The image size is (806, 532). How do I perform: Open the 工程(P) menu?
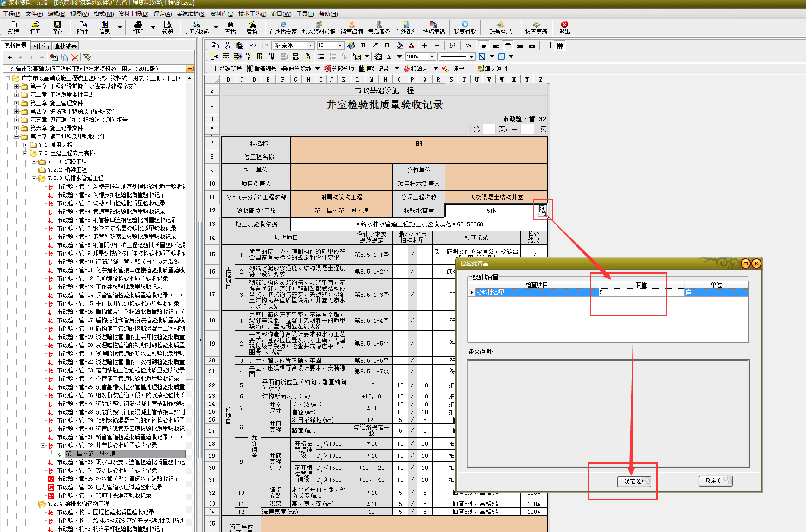click(12, 14)
